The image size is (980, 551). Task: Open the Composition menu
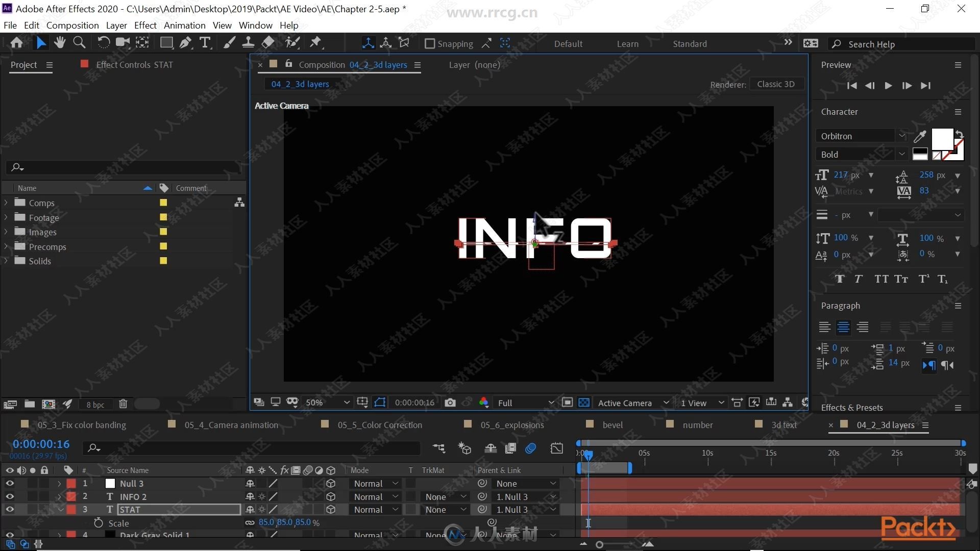(72, 25)
